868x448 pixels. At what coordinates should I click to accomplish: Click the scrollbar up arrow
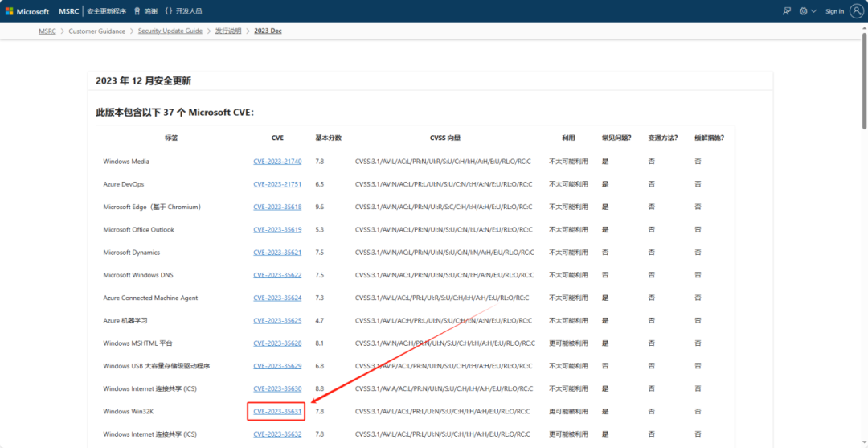(x=864, y=27)
